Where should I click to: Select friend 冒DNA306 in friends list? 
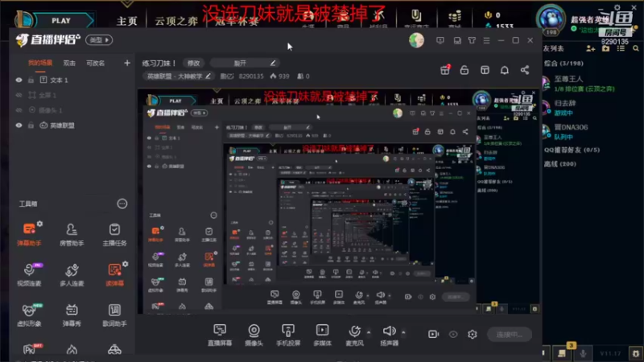592,131
